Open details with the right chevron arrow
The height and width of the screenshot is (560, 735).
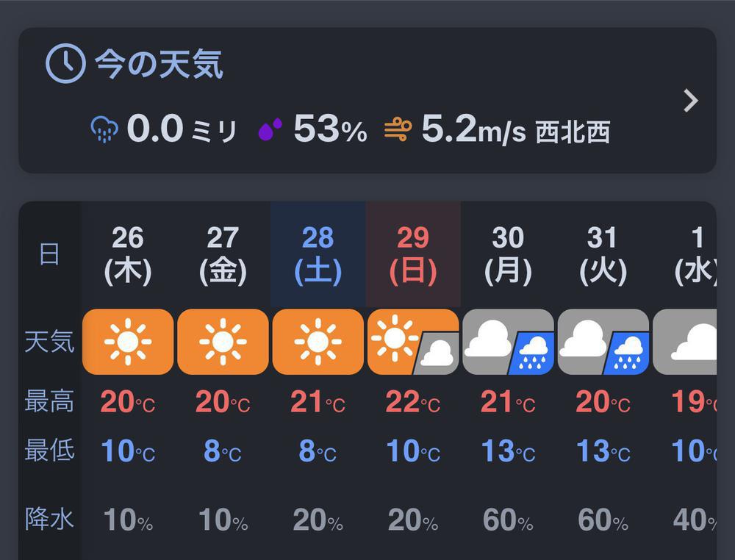[x=689, y=100]
